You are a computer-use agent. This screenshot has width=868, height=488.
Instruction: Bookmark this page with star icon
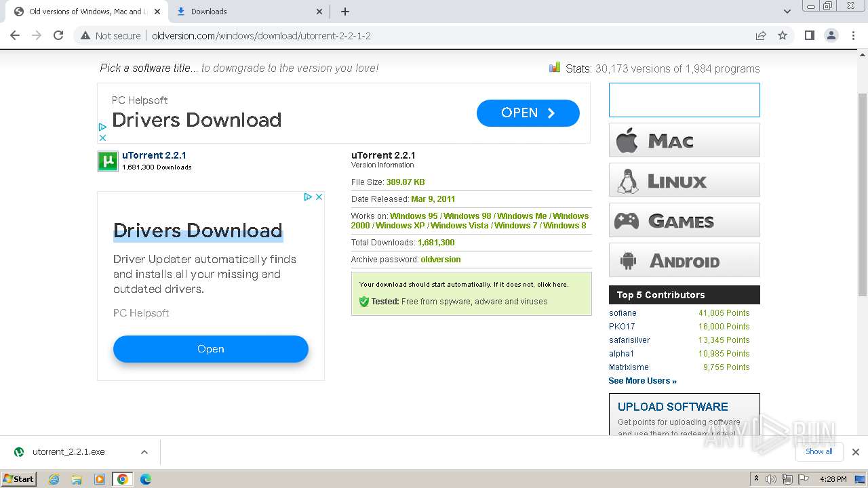(x=783, y=36)
